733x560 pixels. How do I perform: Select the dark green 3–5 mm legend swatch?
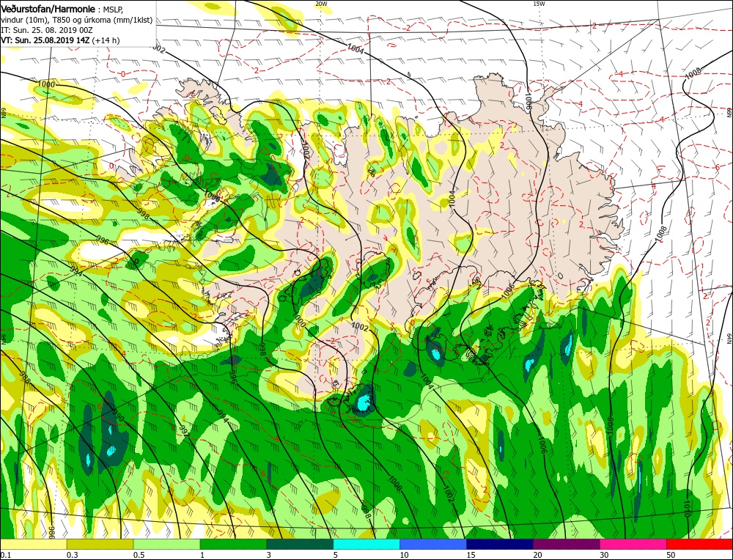click(300, 545)
